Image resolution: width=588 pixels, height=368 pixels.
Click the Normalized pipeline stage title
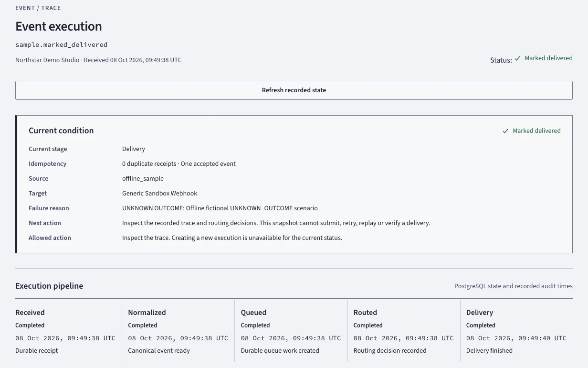[x=147, y=313]
